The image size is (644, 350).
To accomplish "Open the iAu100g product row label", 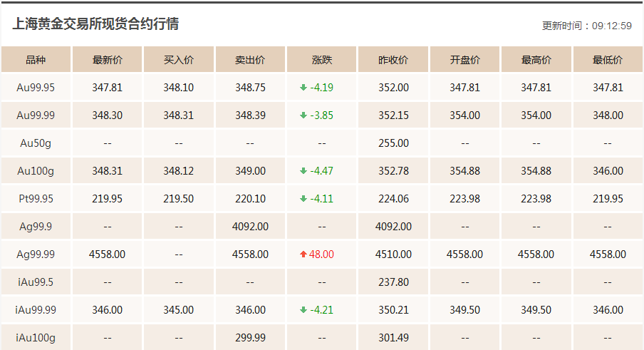I will 36,338.
